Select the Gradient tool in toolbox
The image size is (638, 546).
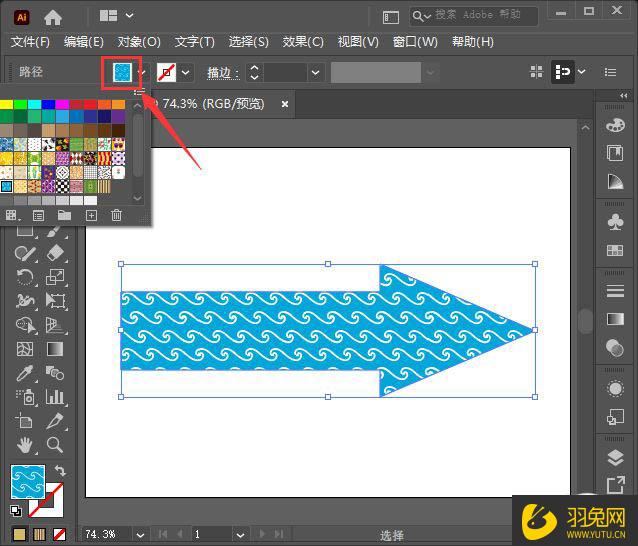(55, 349)
